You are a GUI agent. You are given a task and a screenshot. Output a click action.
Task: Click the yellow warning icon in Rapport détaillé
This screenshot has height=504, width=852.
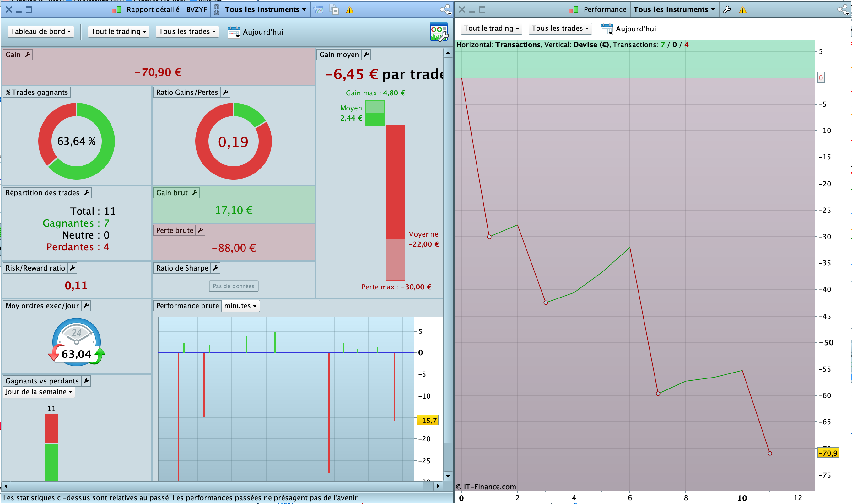point(350,10)
